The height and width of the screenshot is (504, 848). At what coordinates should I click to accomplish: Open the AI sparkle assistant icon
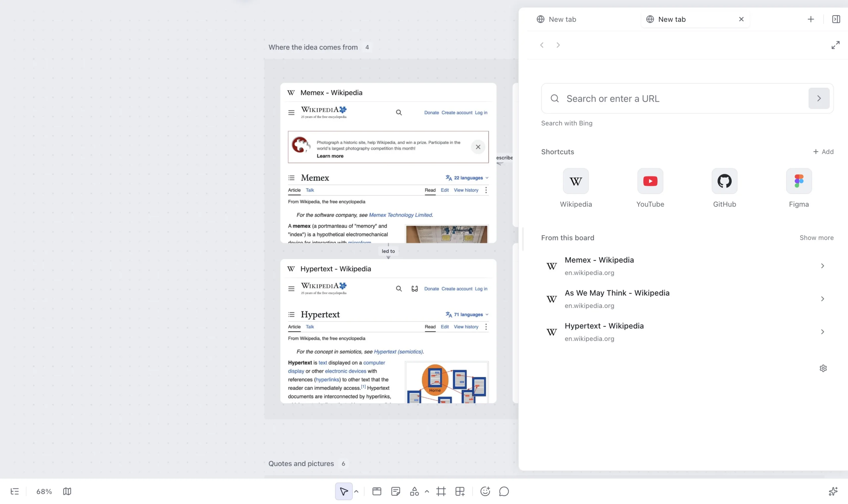[x=833, y=491]
